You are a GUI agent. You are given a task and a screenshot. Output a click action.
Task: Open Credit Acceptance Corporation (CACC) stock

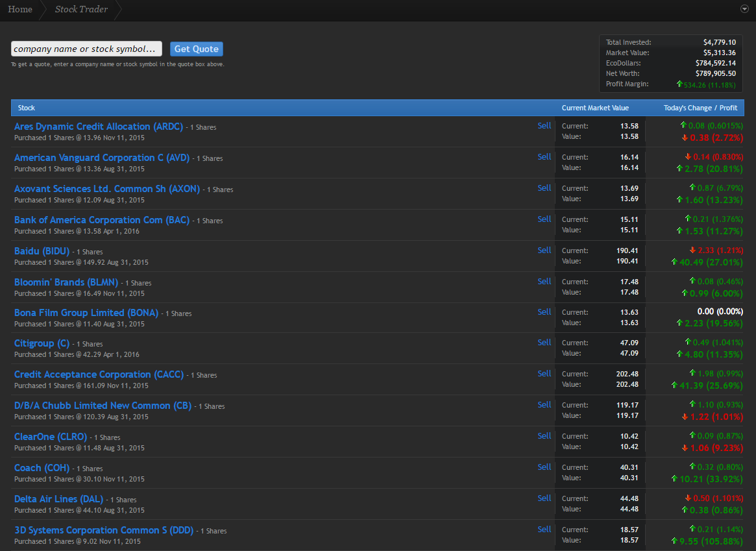coord(99,374)
